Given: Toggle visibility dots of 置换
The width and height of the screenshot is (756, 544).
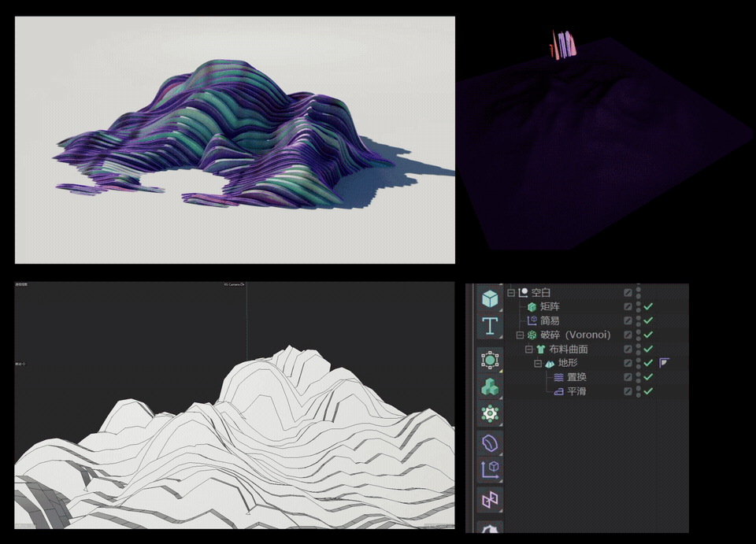Looking at the screenshot, I should click(639, 377).
